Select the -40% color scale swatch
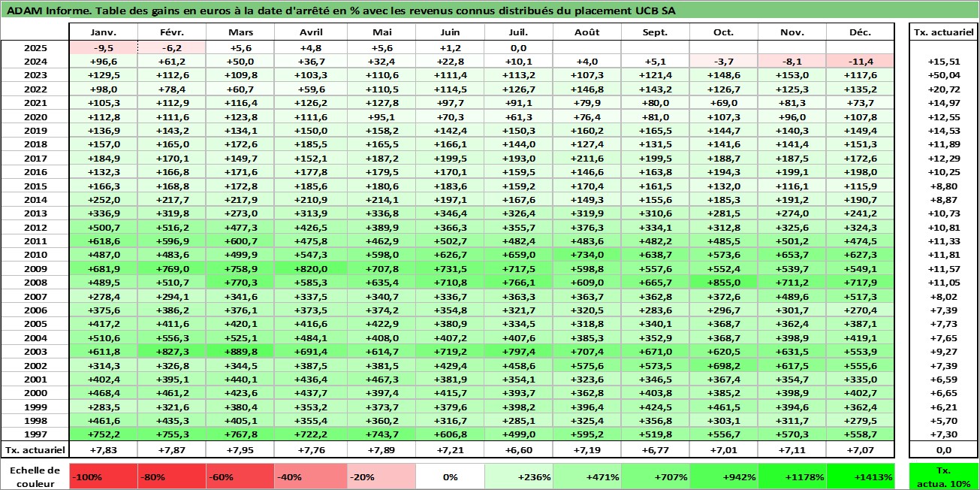980x490 pixels. click(x=309, y=476)
